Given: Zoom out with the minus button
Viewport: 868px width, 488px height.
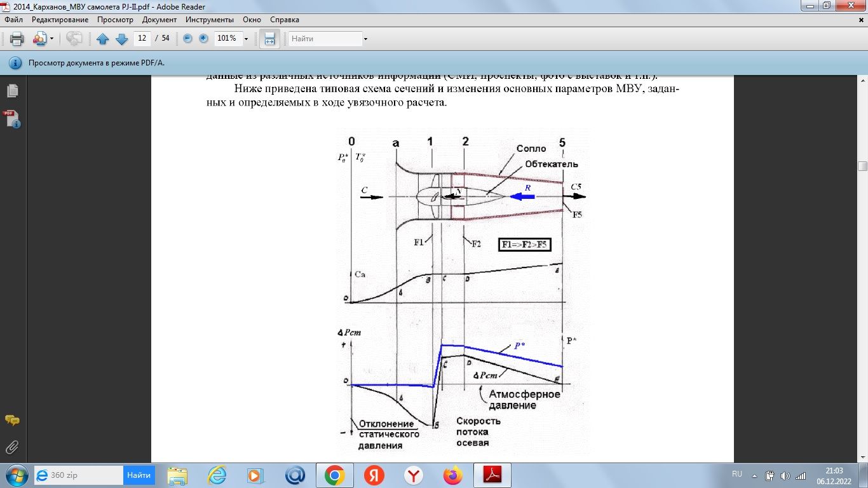Looking at the screenshot, I should (x=187, y=38).
